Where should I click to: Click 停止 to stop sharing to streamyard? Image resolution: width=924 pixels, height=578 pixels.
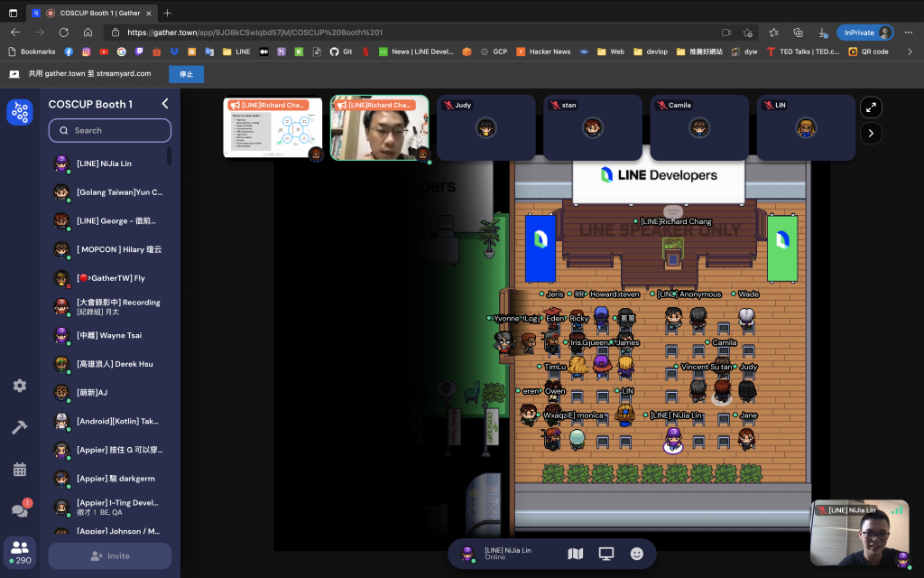[x=186, y=74]
